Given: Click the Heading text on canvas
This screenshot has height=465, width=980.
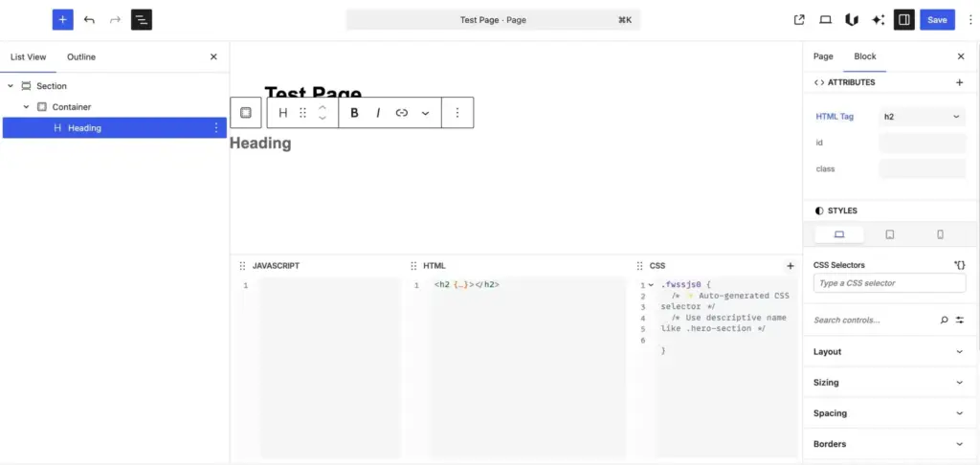Looking at the screenshot, I should coord(260,144).
